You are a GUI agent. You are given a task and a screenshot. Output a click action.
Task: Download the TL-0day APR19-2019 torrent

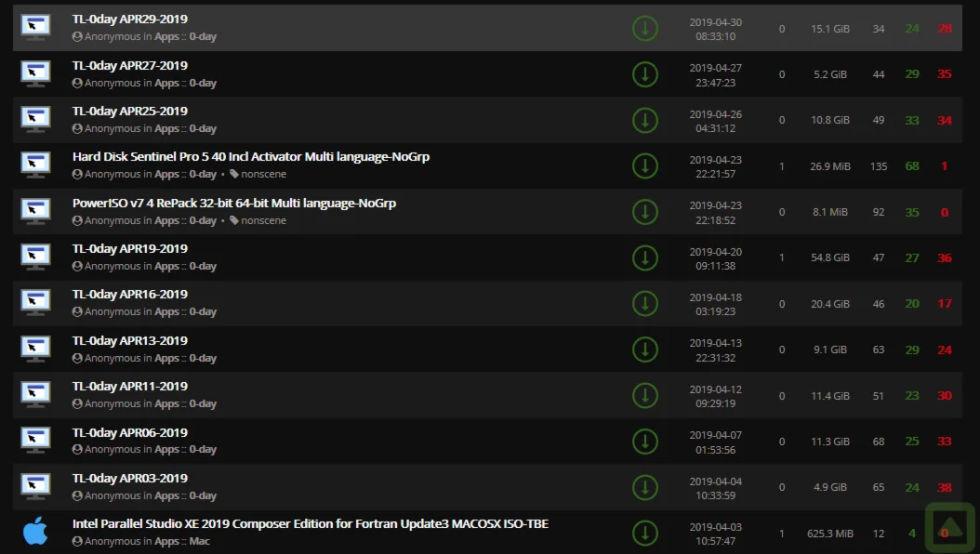pos(645,257)
